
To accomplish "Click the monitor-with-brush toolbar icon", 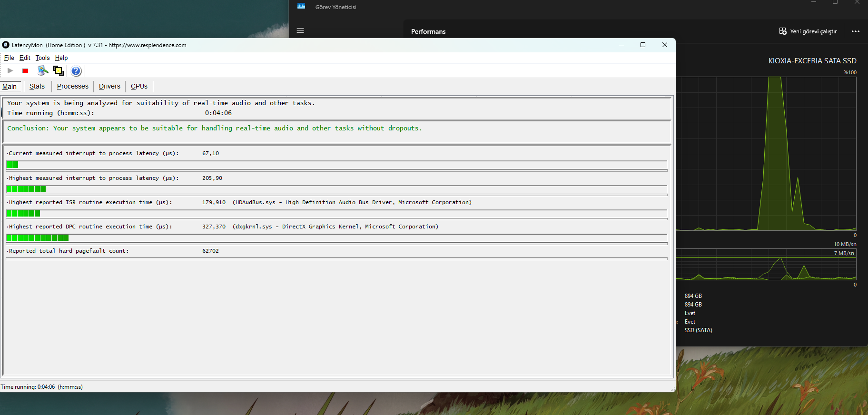I will [43, 71].
